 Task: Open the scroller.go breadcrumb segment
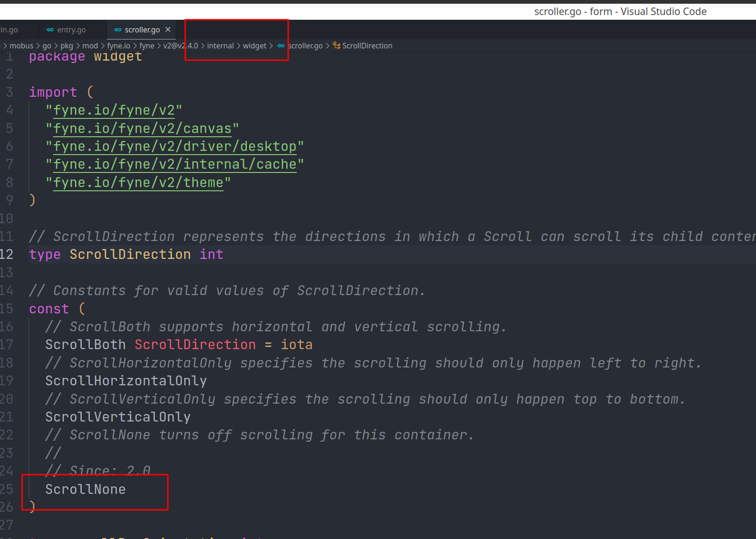(305, 46)
